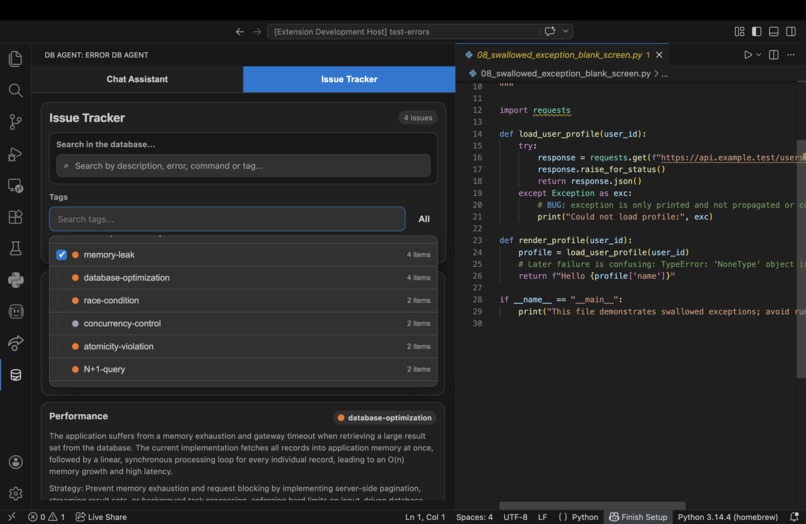This screenshot has width=806, height=524.
Task: Show errors and warnings in status bar
Action: pos(46,517)
